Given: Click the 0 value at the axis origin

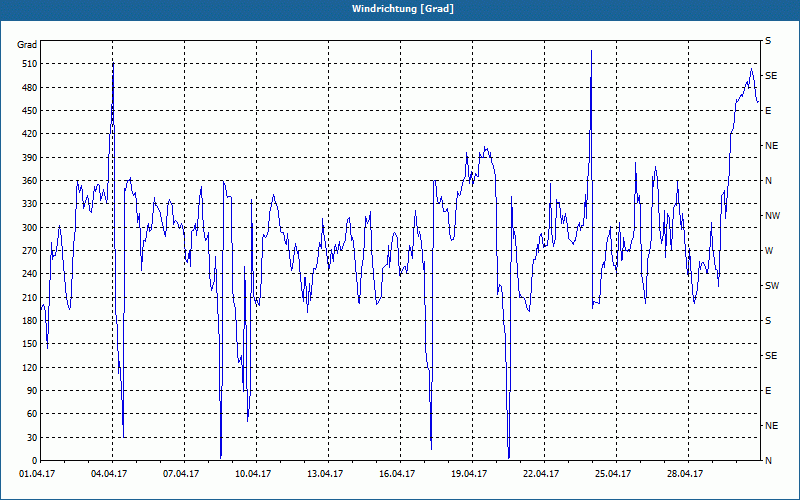Looking at the screenshot, I should coord(35,461).
